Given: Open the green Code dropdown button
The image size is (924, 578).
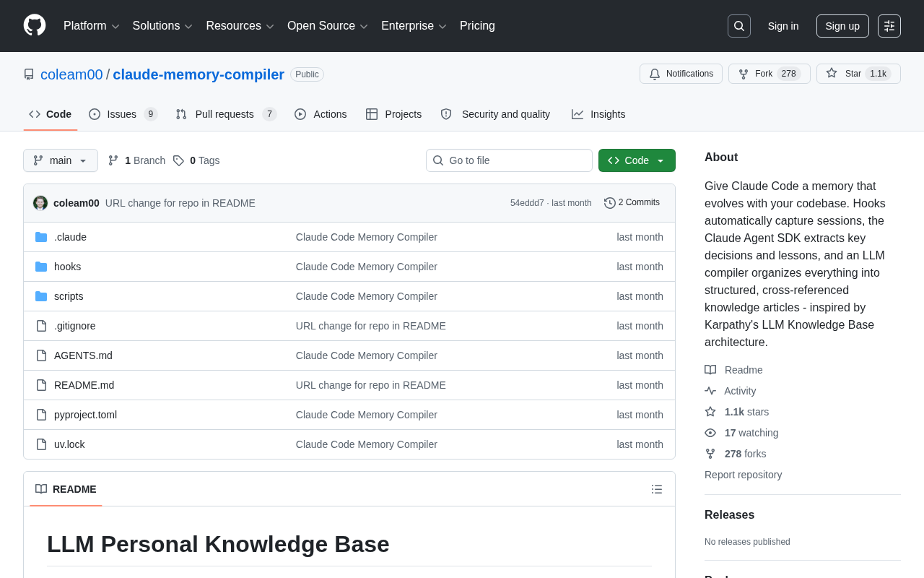Looking at the screenshot, I should [637, 160].
